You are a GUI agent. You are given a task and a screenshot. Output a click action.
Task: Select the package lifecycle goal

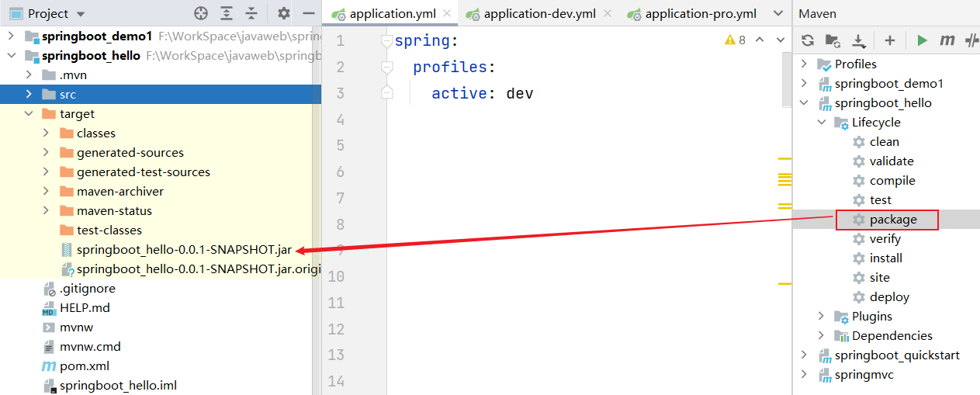893,220
